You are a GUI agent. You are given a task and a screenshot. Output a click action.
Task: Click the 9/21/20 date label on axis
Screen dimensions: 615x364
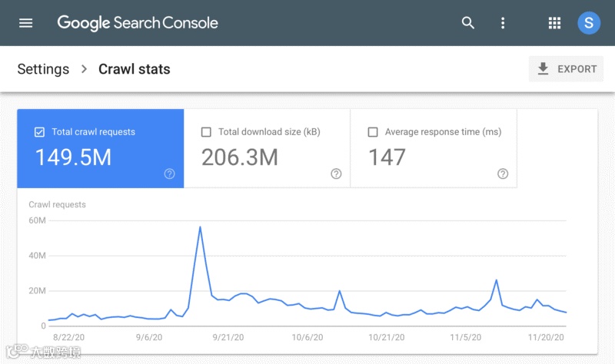pos(228,337)
